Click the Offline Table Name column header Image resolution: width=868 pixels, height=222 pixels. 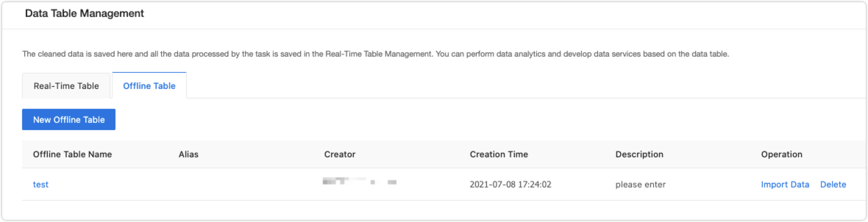pos(72,154)
